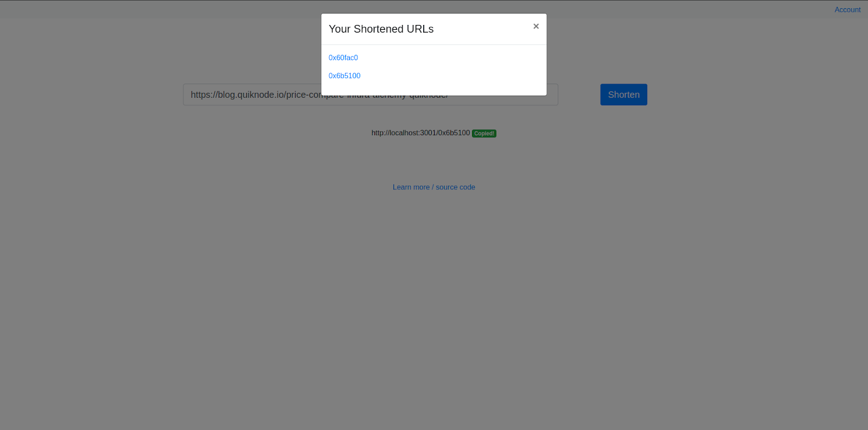Click the http://localhost:3001/0x6b5100 result text
This screenshot has width=868, height=430.
tap(420, 133)
